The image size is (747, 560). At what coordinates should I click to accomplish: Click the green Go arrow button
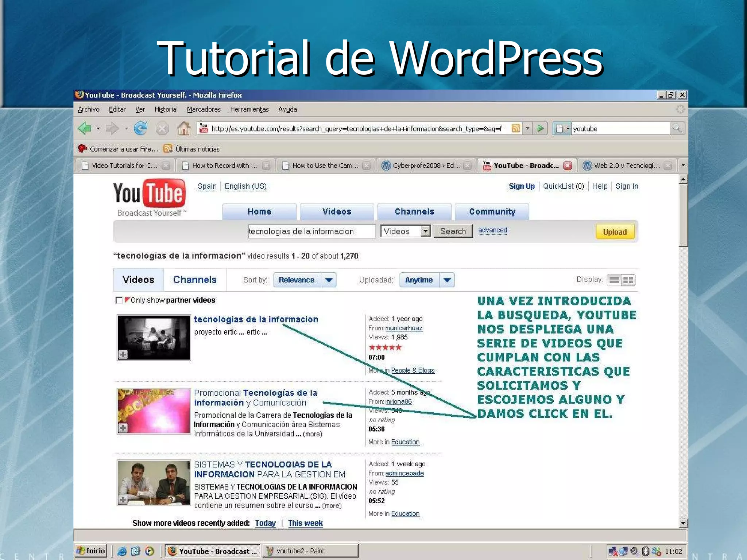(x=541, y=128)
